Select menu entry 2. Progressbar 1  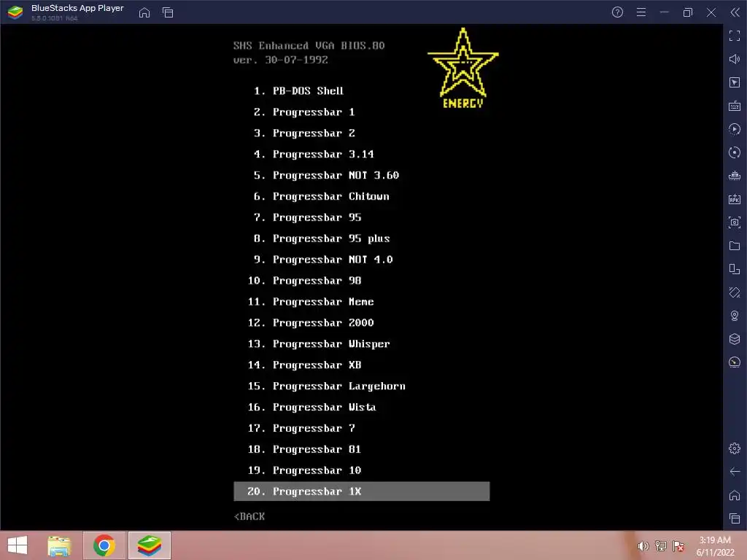[304, 112]
